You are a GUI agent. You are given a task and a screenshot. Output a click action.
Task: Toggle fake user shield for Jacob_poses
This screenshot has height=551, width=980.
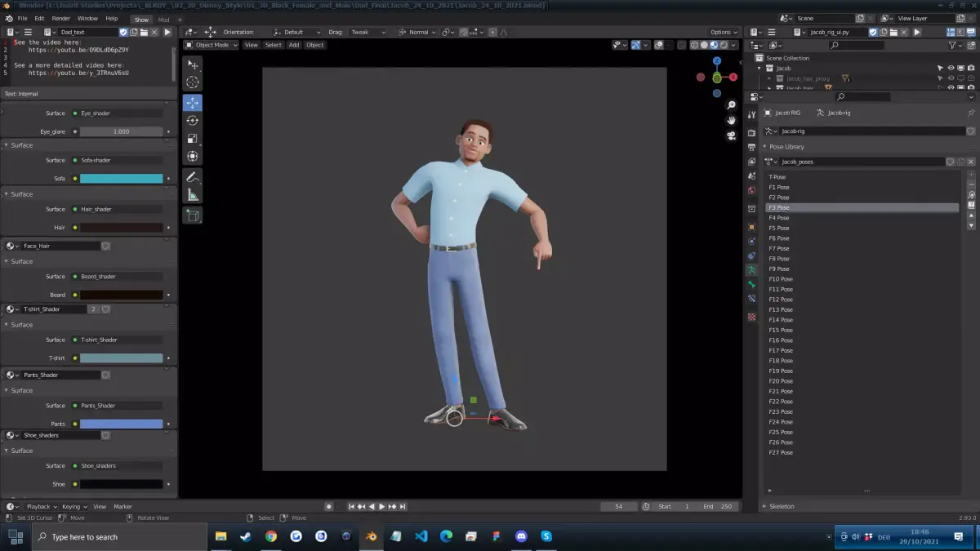point(951,162)
